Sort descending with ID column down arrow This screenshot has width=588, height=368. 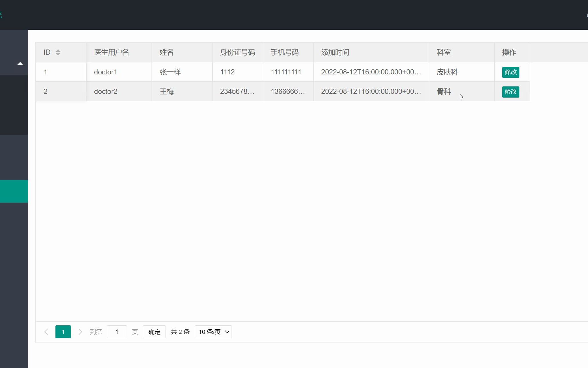(58, 54)
